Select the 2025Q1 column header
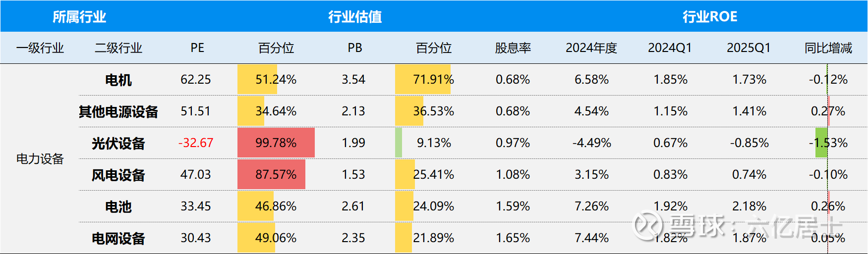The width and height of the screenshot is (868, 254). (x=749, y=48)
